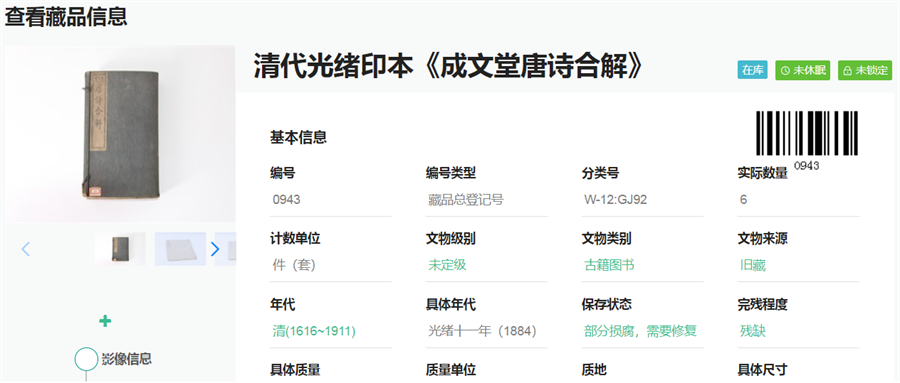Click the 影像信息 timeline circle
This screenshot has width=900, height=383.
[86, 359]
